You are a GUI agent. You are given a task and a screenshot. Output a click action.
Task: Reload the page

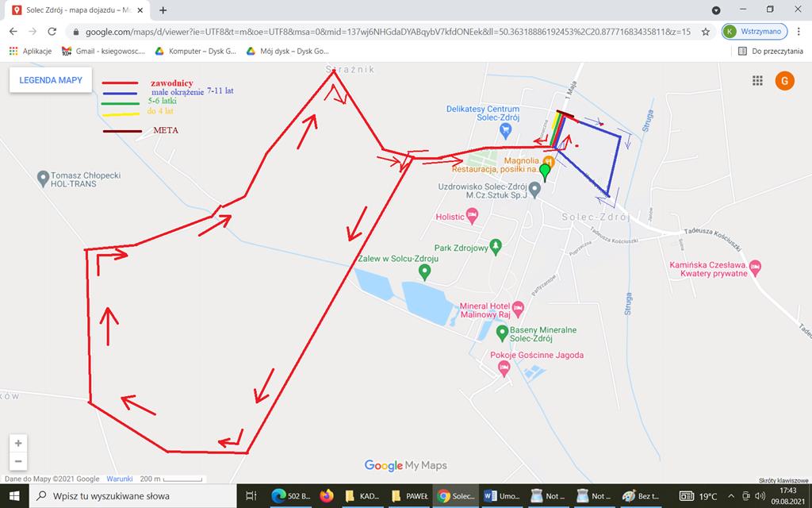pos(52,32)
